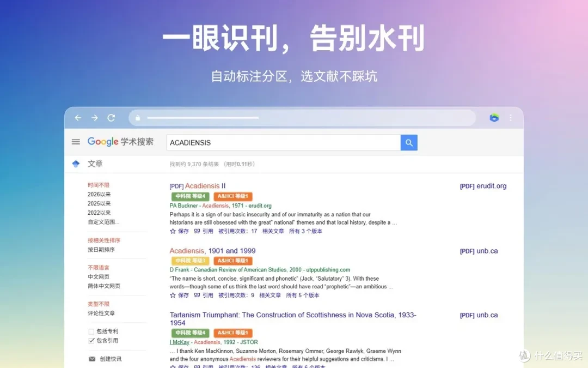Click the blue search magnifier button
Image resolution: width=588 pixels, height=368 pixels.
409,143
